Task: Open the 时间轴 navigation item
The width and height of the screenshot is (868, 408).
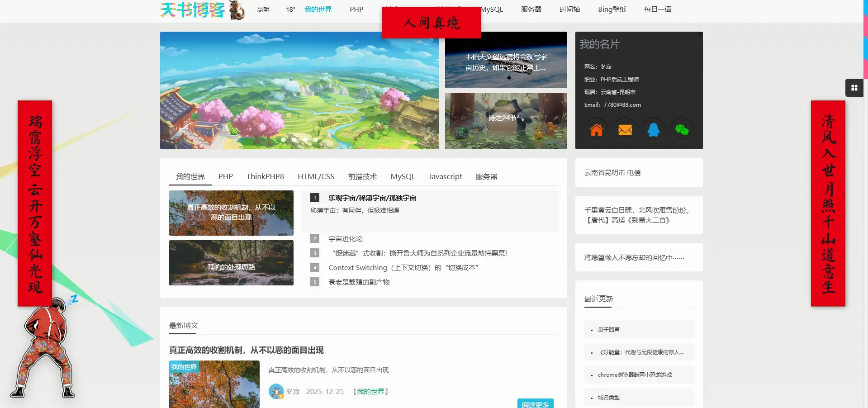Action: pyautogui.click(x=569, y=9)
